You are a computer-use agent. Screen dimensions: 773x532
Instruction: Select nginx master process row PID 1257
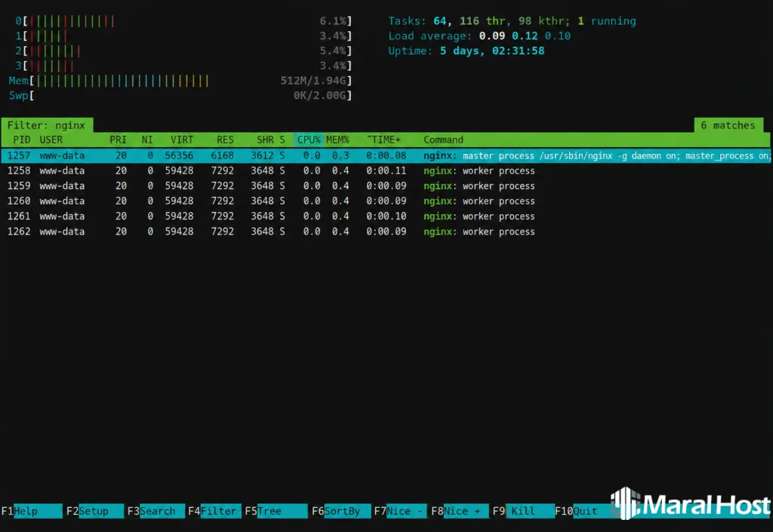pyautogui.click(x=386, y=155)
